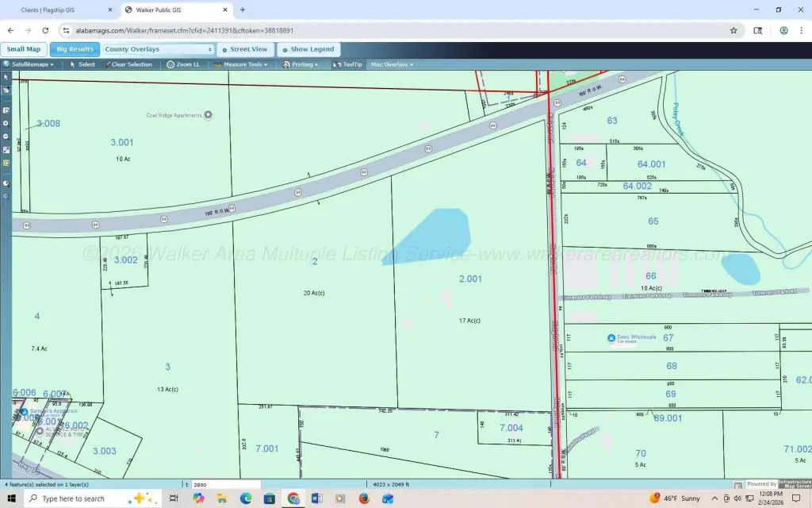Bookmark this page with the star icon
This screenshot has width=812, height=508.
(733, 30)
